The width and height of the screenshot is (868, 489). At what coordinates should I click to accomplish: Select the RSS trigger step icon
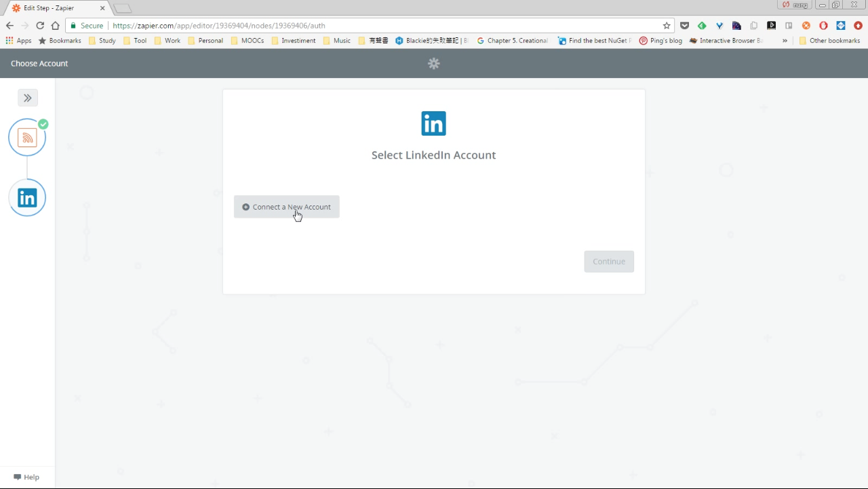pos(27,138)
